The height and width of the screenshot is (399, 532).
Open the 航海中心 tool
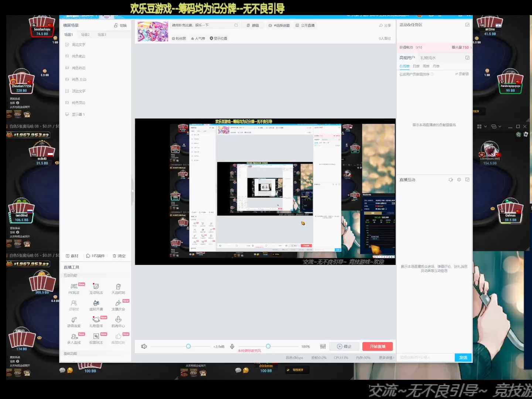118,322
